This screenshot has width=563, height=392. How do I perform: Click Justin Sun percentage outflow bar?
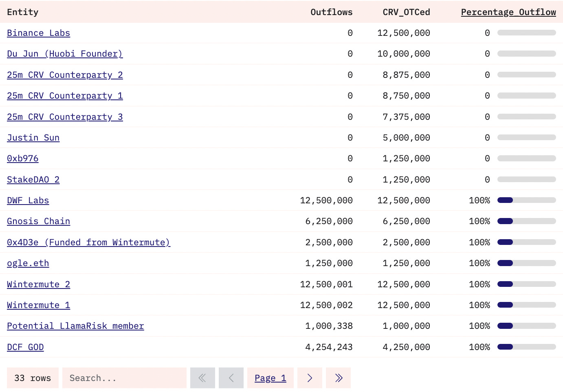tap(527, 137)
